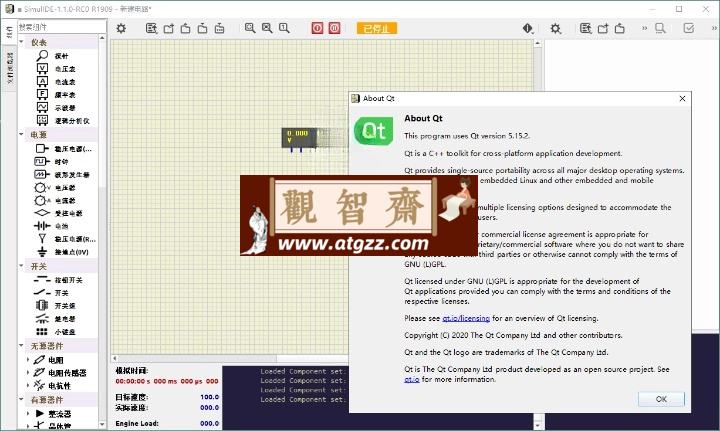Click the component list scroll-down arrow
Viewport: 720px width, 431px height.
point(102,425)
